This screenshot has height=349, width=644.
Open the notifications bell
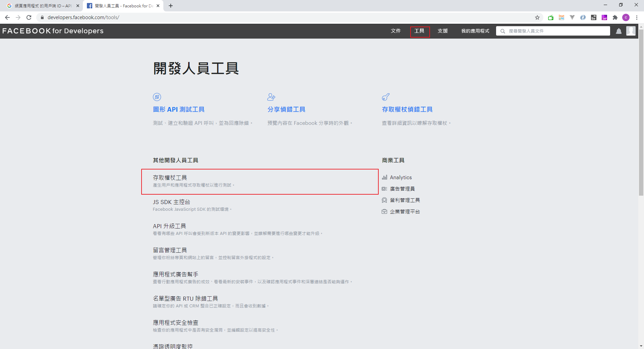point(619,31)
